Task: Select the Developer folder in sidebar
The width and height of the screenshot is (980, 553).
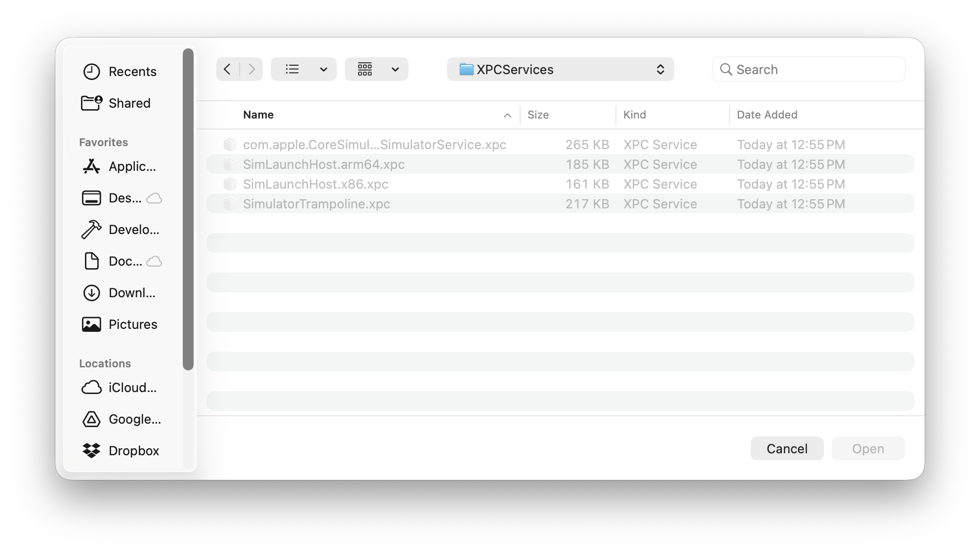Action: coord(132,229)
